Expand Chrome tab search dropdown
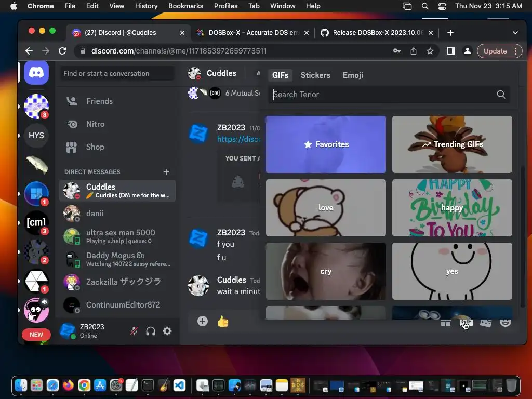Screen dimensions: 532x399 tap(515, 33)
